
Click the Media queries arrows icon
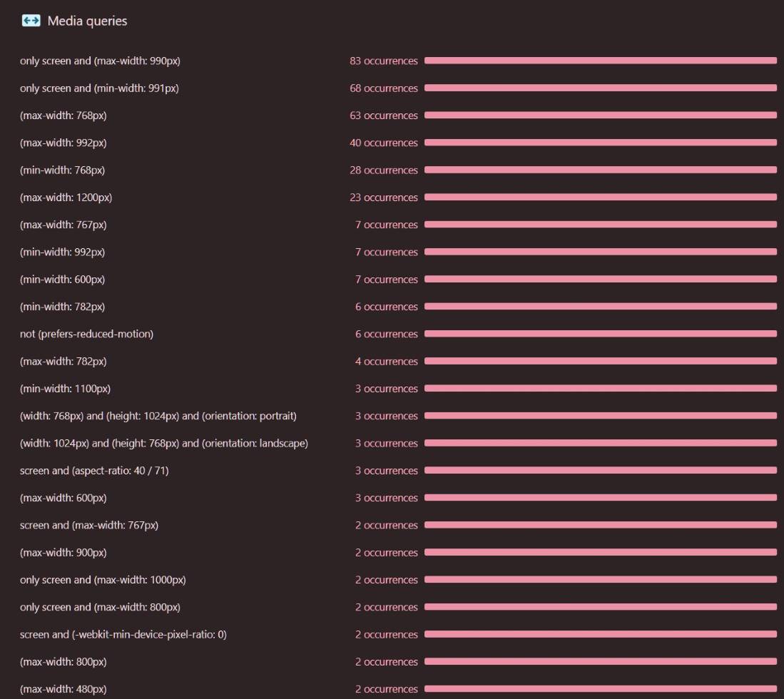coord(31,21)
